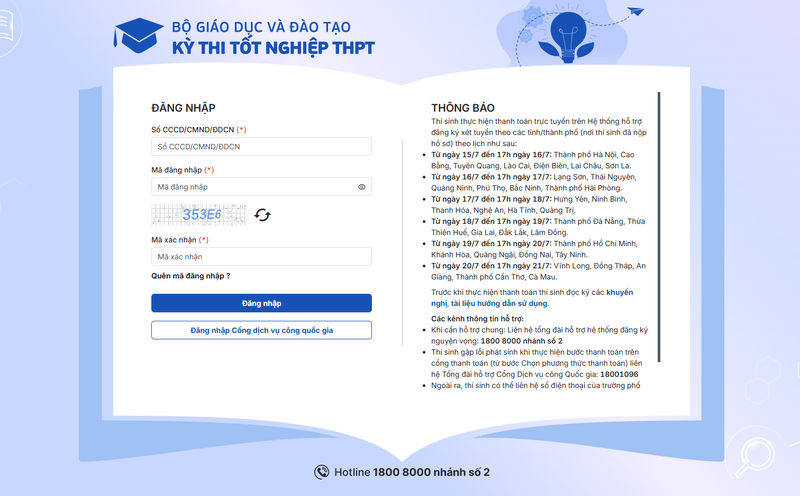Click the THÔNG BÁO heading
Image resolution: width=800 pixels, height=496 pixels.
(463, 108)
